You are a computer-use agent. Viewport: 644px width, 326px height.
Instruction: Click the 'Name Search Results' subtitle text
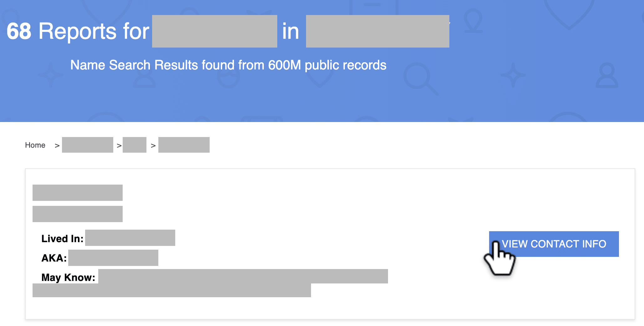tap(228, 65)
